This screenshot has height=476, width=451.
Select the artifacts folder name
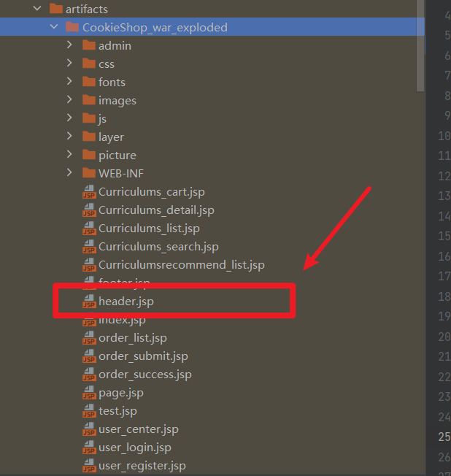pyautogui.click(x=87, y=9)
